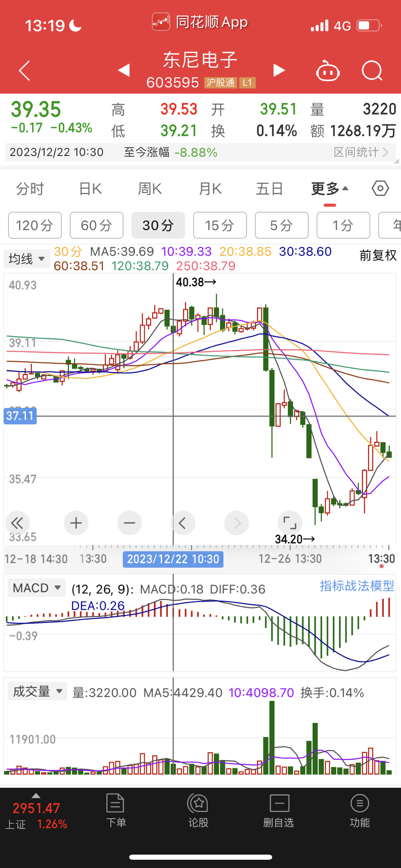Open the robot assistant icon
Screen dimensions: 401x868
click(327, 71)
